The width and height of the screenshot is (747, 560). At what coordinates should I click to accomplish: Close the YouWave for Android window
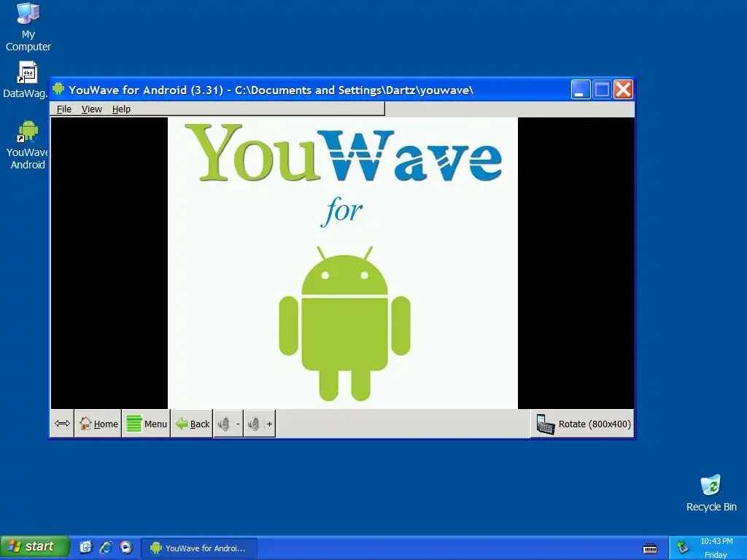[623, 89]
